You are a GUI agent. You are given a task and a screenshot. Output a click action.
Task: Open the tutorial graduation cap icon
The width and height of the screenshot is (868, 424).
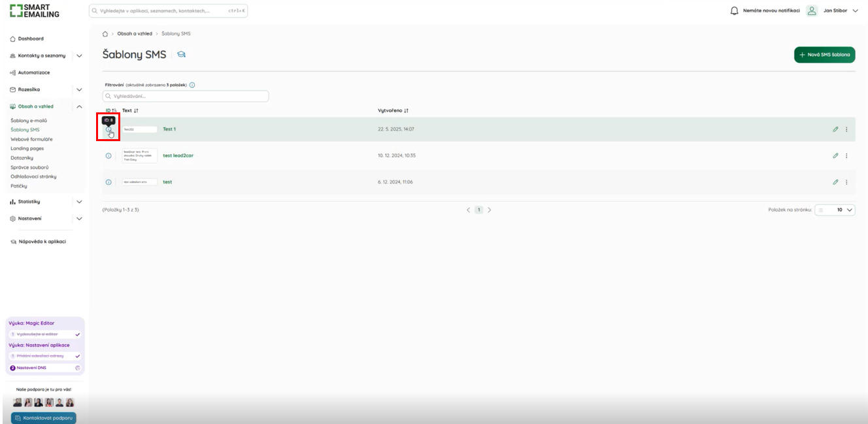[181, 54]
